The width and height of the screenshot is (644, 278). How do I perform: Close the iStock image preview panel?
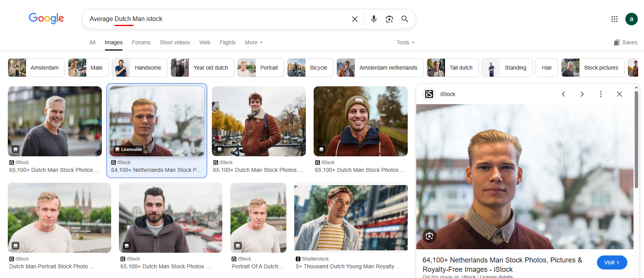(x=619, y=94)
